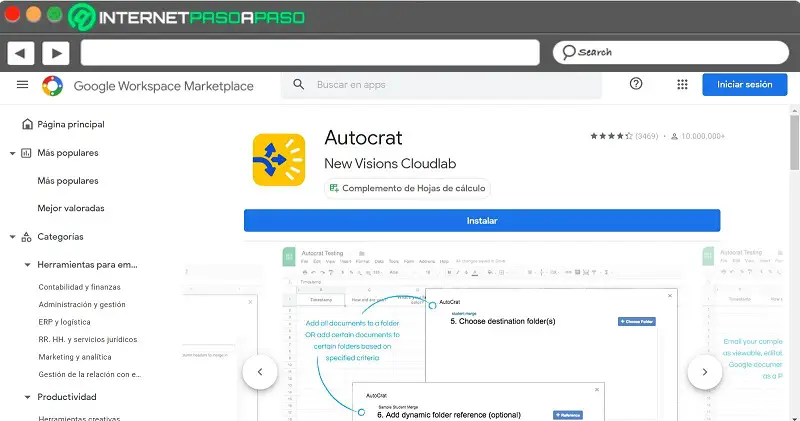Open Marketing y analítica category
The width and height of the screenshot is (800, 421).
point(75,357)
